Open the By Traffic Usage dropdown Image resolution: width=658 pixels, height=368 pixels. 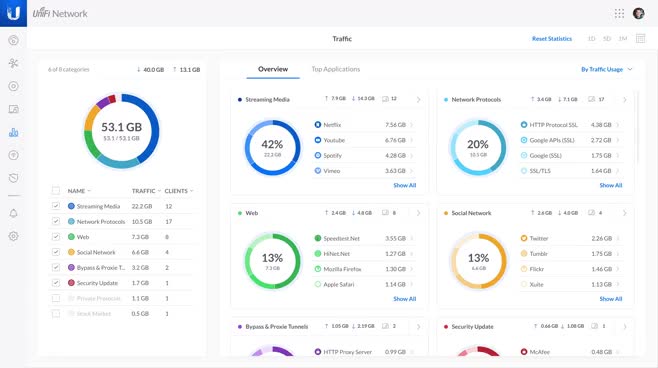click(606, 69)
